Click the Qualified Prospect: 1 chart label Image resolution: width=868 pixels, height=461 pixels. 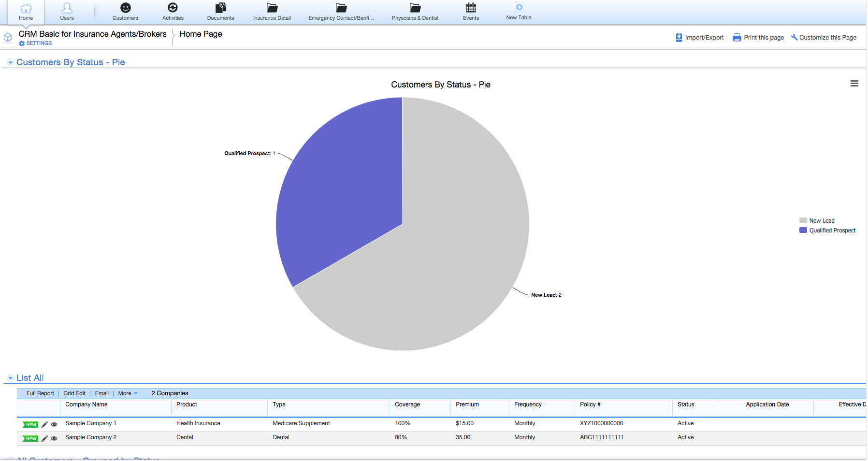click(249, 153)
